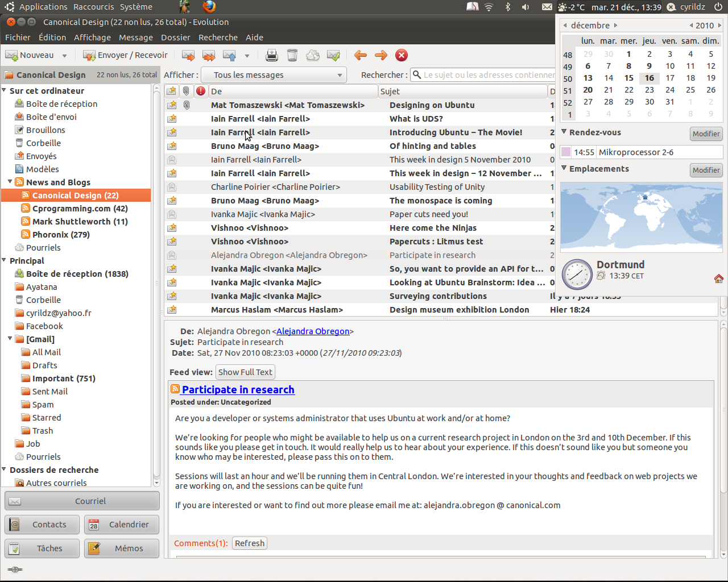Toggle read status of Charline Poirier message
This screenshot has width=728, height=582.
click(x=172, y=187)
